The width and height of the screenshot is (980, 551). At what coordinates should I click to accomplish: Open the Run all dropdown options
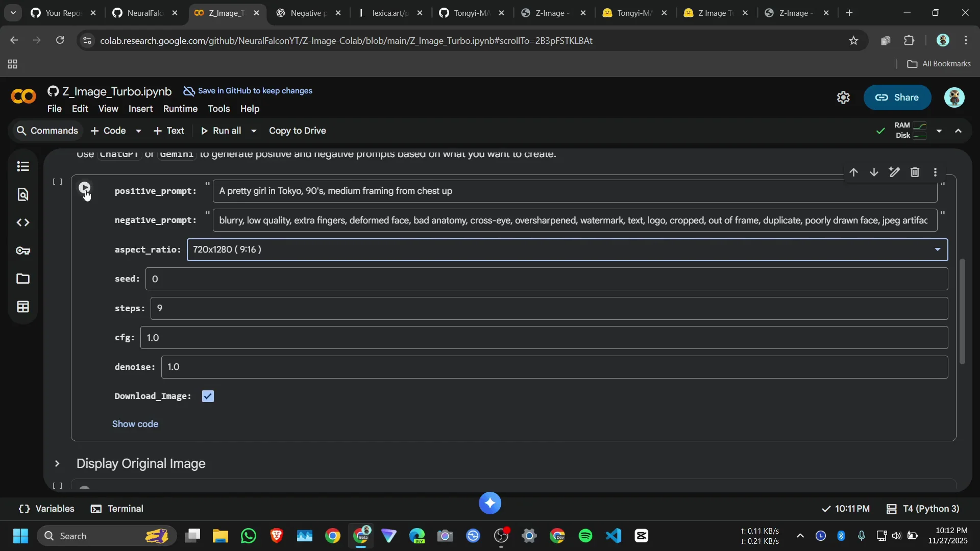pos(253,131)
